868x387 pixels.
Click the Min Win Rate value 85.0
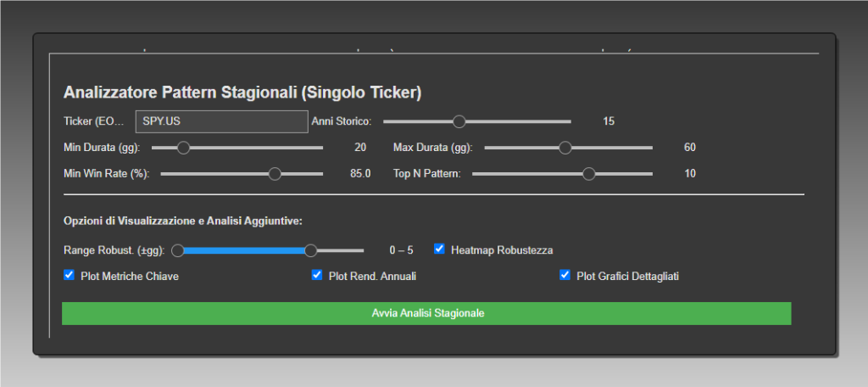click(x=360, y=174)
